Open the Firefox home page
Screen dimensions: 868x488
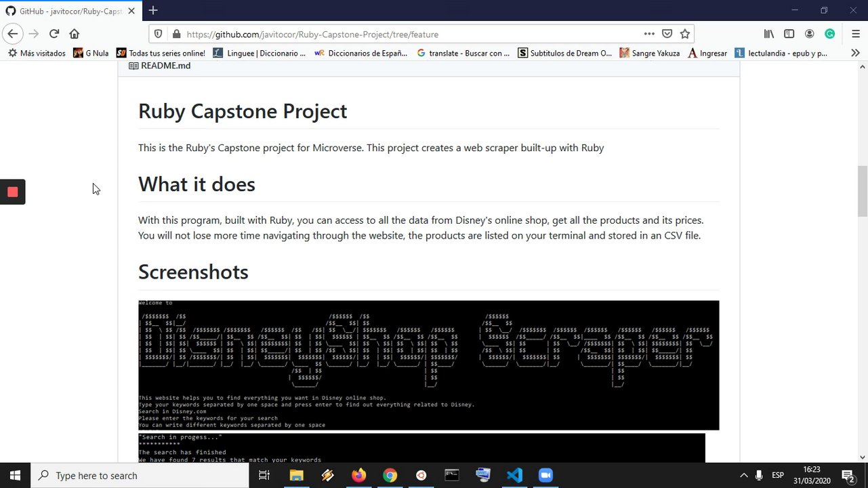tap(75, 34)
